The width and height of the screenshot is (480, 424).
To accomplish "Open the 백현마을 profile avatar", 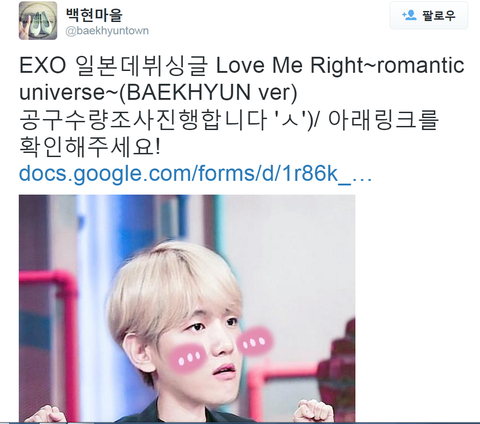I will point(38,21).
